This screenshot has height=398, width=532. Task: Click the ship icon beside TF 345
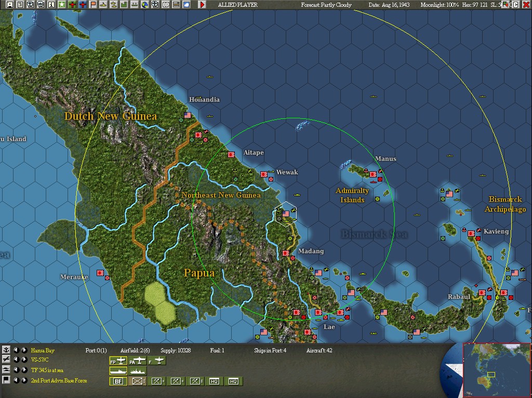pos(6,369)
